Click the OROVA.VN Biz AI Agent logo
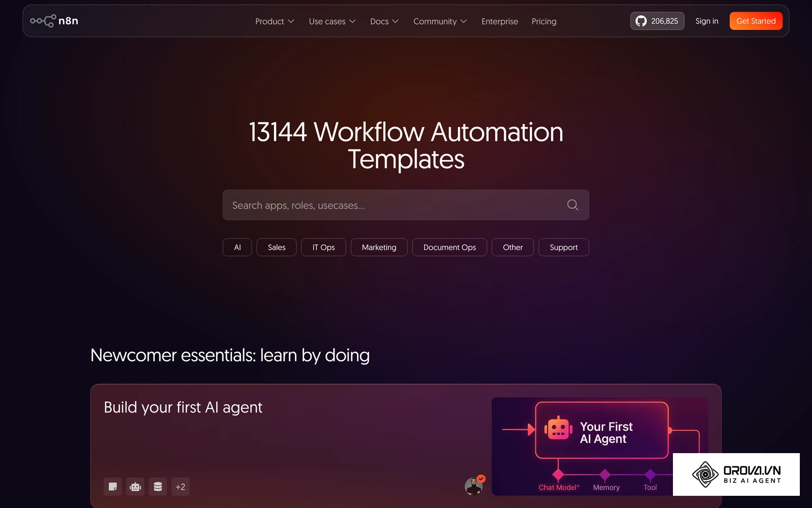Screen dimensions: 812x508 (736, 474)
